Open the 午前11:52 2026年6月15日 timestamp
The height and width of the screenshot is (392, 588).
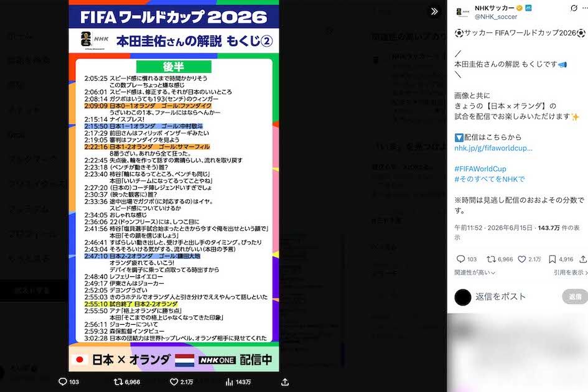click(493, 228)
